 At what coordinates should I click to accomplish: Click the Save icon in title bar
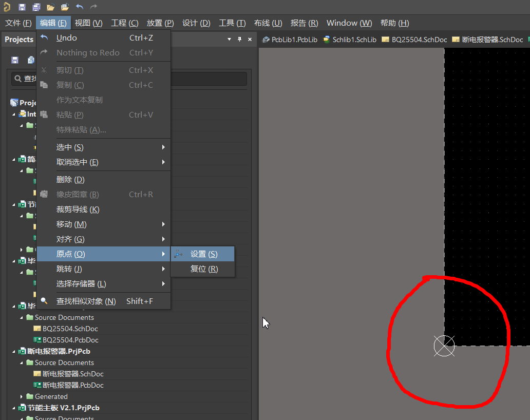(22, 7)
